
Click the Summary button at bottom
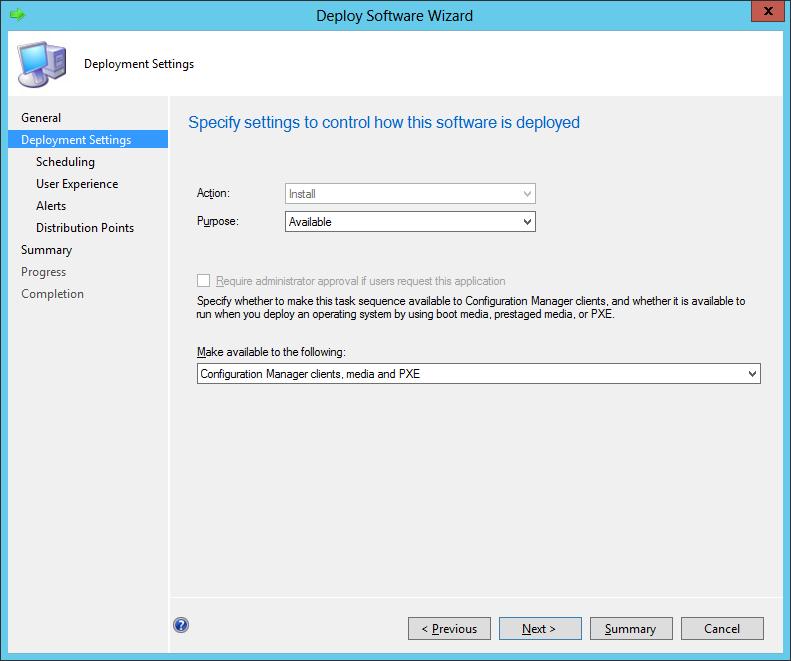pos(631,629)
